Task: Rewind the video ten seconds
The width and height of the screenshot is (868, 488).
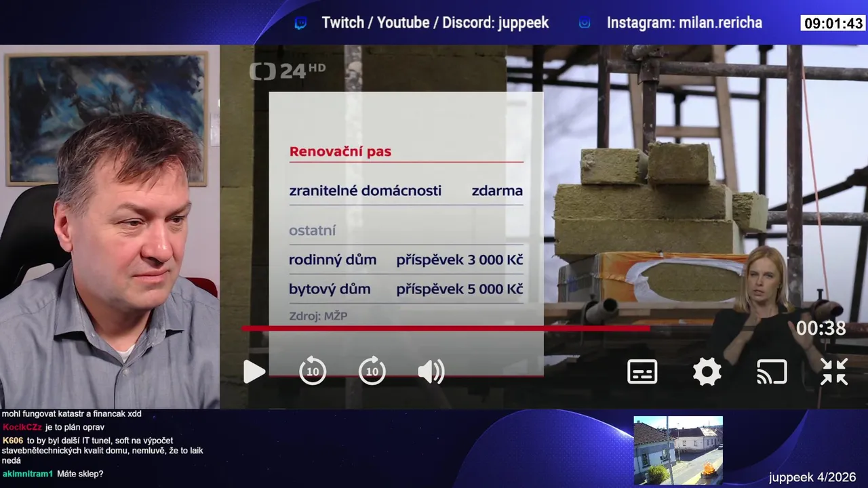Action: pos(313,371)
